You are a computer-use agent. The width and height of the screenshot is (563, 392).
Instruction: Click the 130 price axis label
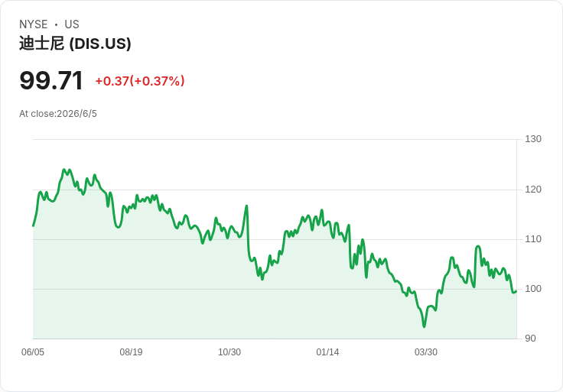click(533, 139)
